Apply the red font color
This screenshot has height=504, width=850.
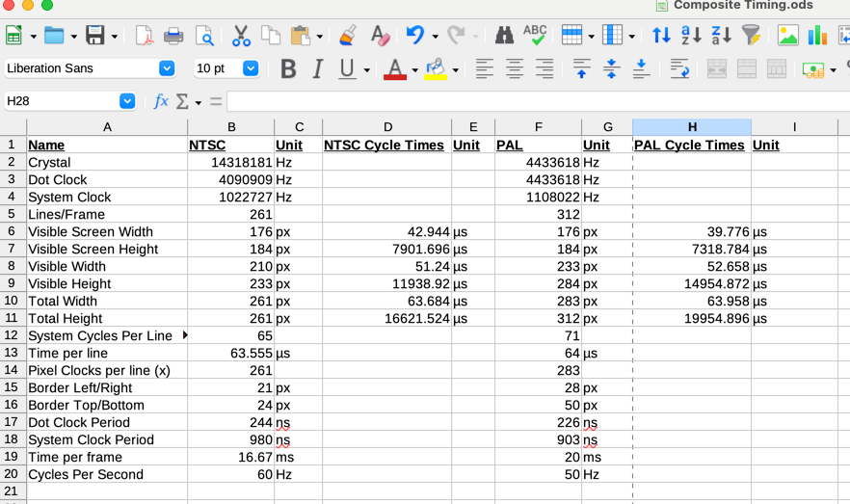tap(393, 68)
